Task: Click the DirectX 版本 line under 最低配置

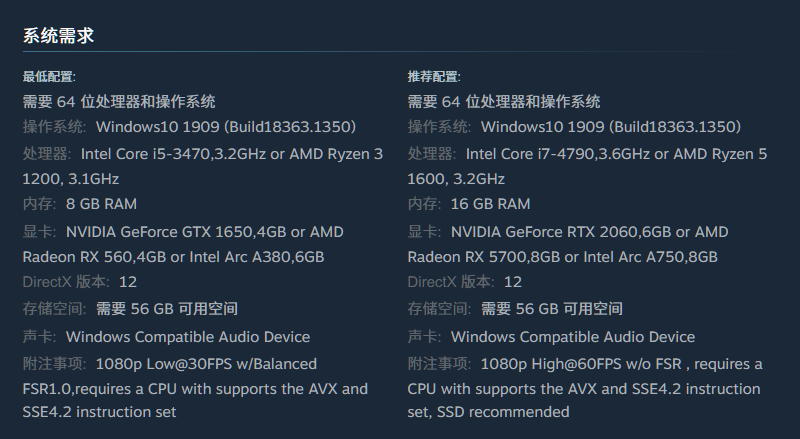Action: pos(79,282)
